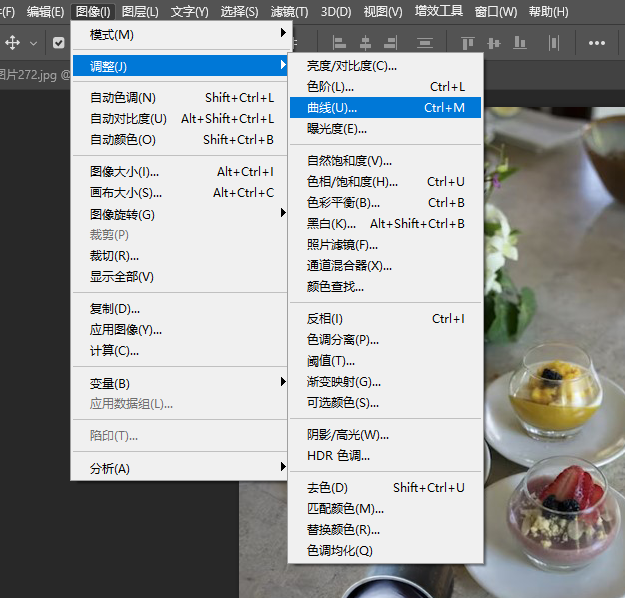Expand the 分析(A) submenu
The width and height of the screenshot is (625, 598).
(178, 468)
